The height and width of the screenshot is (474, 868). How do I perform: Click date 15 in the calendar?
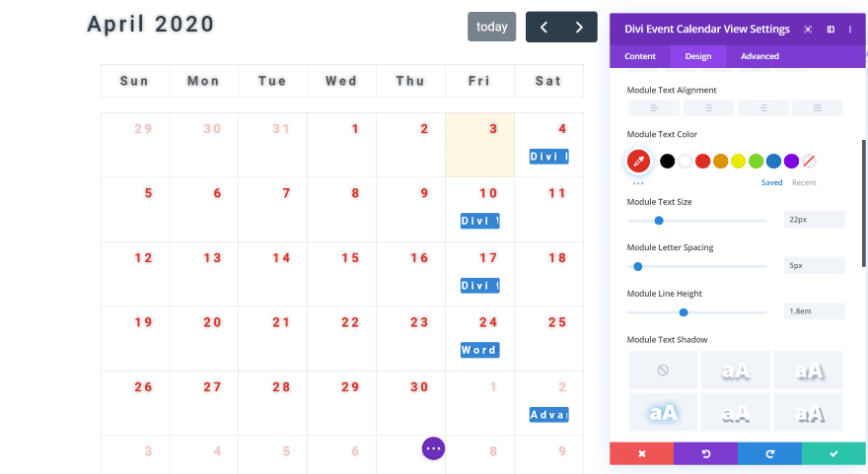[x=350, y=258]
